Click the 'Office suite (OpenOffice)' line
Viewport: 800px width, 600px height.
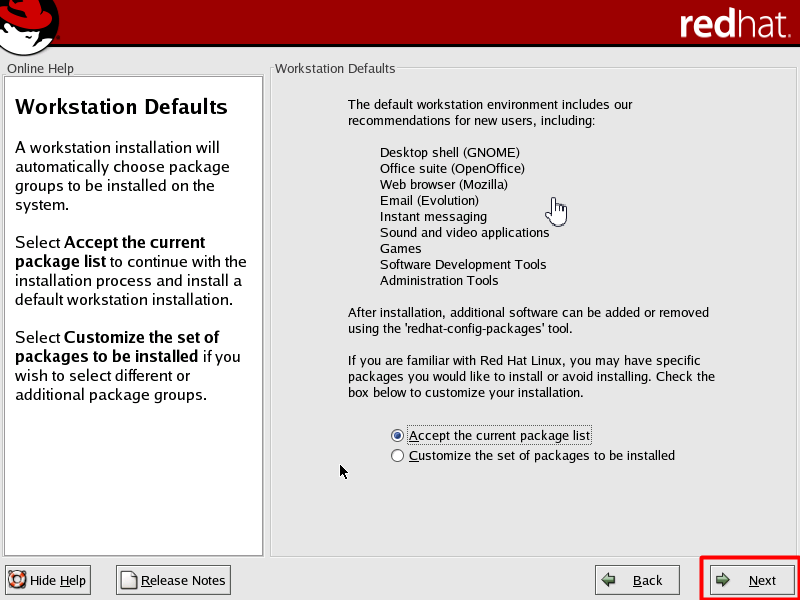452,168
